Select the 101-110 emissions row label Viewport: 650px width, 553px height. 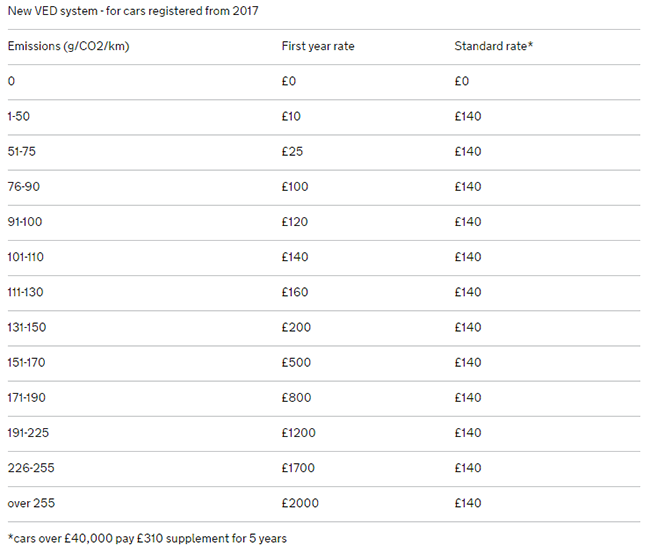[x=26, y=257]
